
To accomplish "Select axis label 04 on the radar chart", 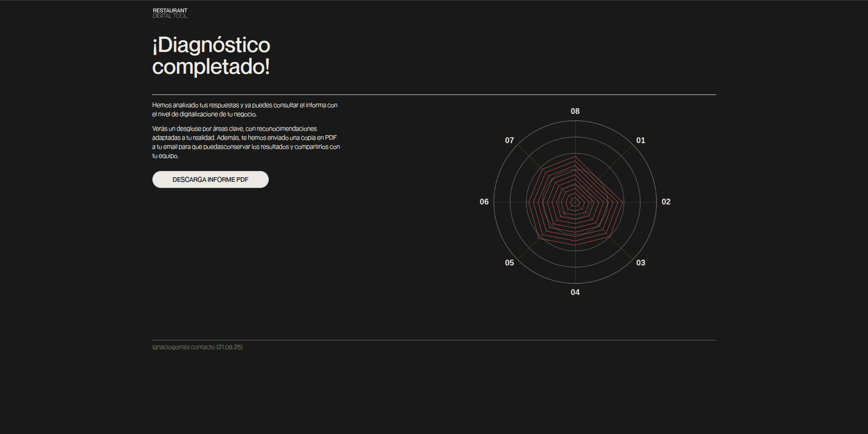I will (x=575, y=292).
